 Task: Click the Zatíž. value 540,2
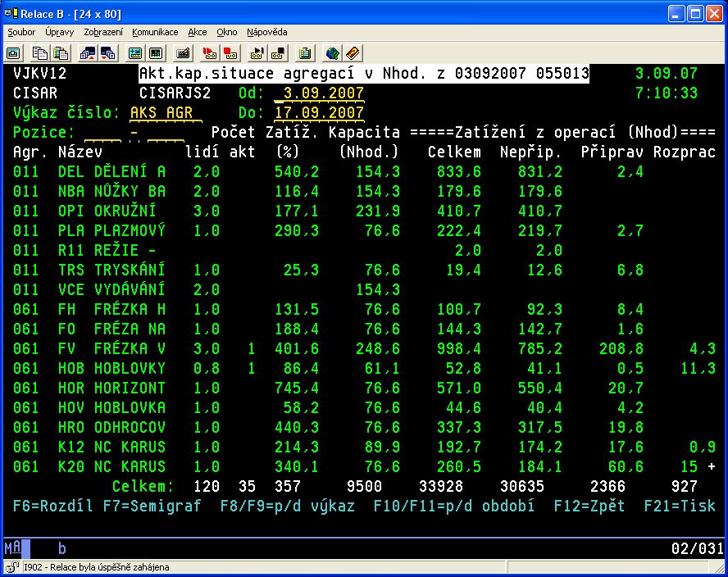coord(297,172)
